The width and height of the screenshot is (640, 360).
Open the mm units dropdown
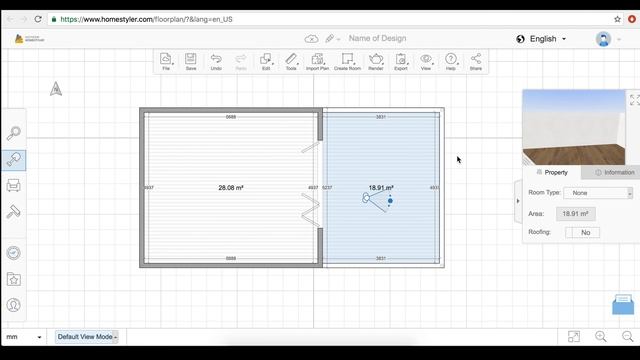tap(23, 337)
